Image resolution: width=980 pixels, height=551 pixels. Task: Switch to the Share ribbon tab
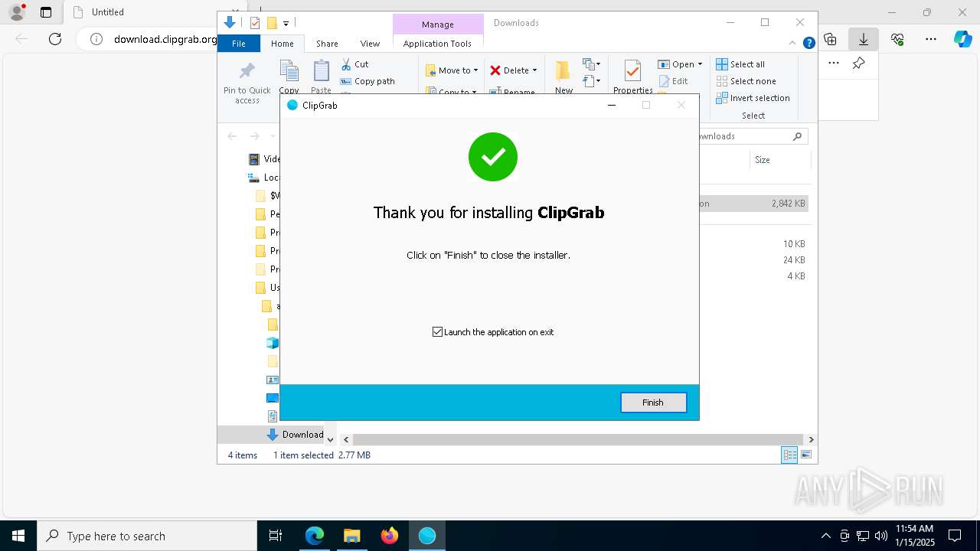[x=327, y=44]
